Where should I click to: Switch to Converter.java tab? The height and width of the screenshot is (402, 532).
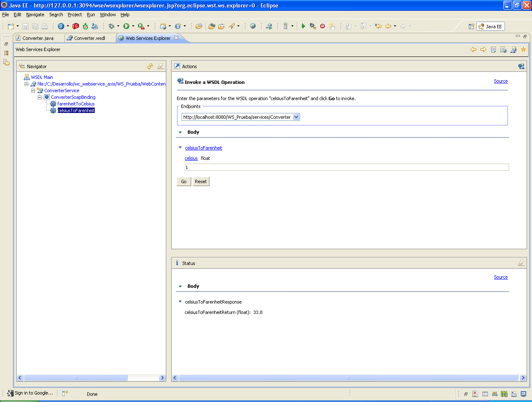click(x=38, y=38)
